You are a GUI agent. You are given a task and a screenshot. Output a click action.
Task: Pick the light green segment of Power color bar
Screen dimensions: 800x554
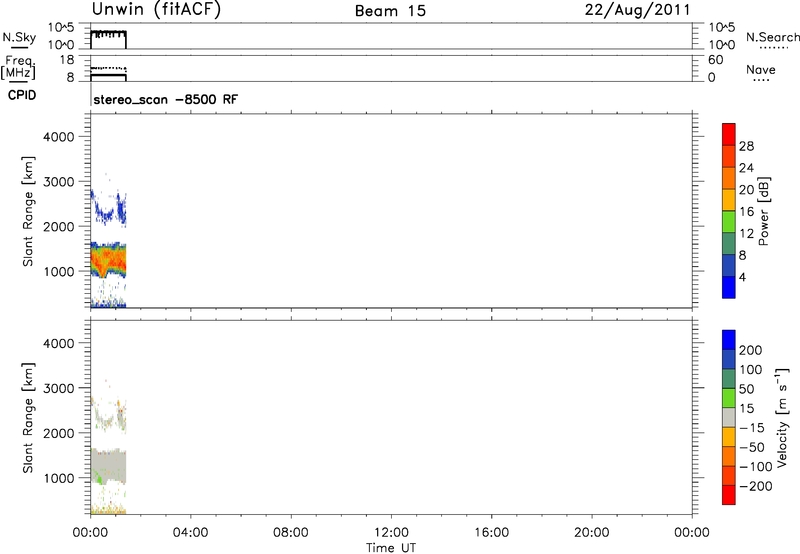(729, 221)
